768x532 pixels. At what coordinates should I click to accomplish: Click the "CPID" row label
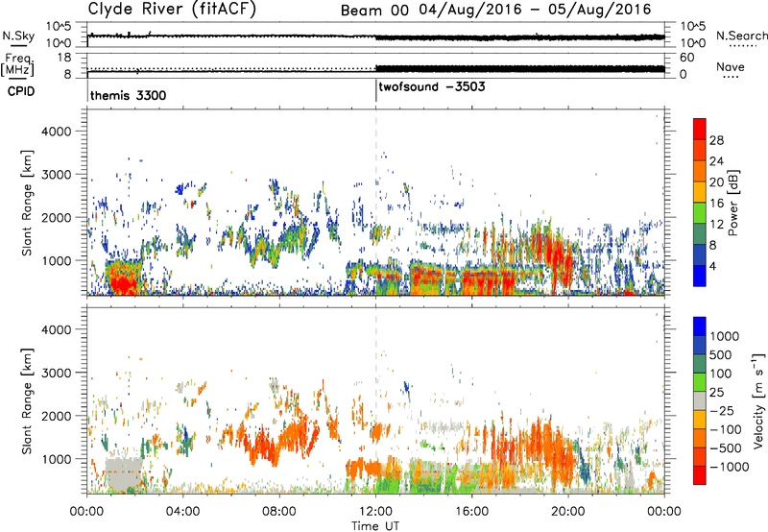(21, 91)
